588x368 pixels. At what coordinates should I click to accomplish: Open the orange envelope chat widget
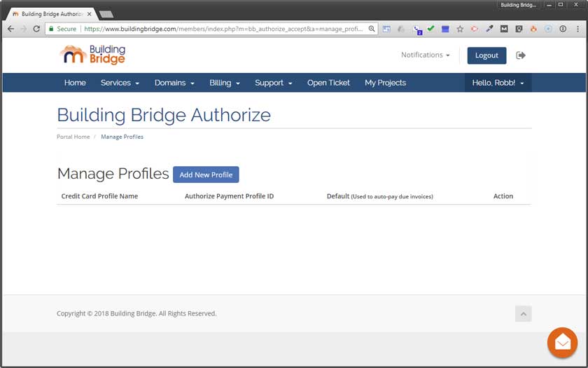tap(562, 343)
